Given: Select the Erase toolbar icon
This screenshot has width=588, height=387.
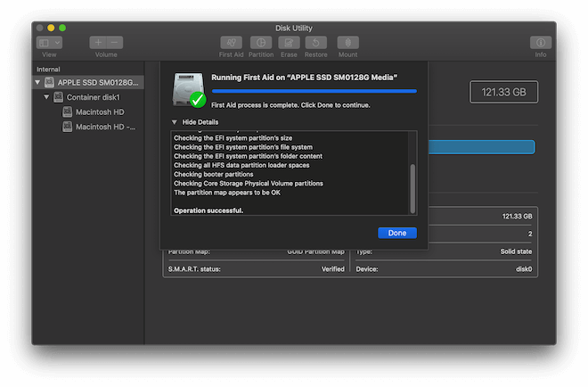Looking at the screenshot, I should [x=289, y=43].
